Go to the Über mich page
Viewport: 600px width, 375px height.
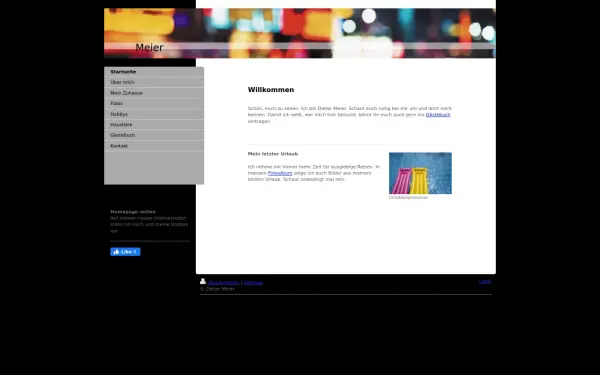[x=154, y=82]
